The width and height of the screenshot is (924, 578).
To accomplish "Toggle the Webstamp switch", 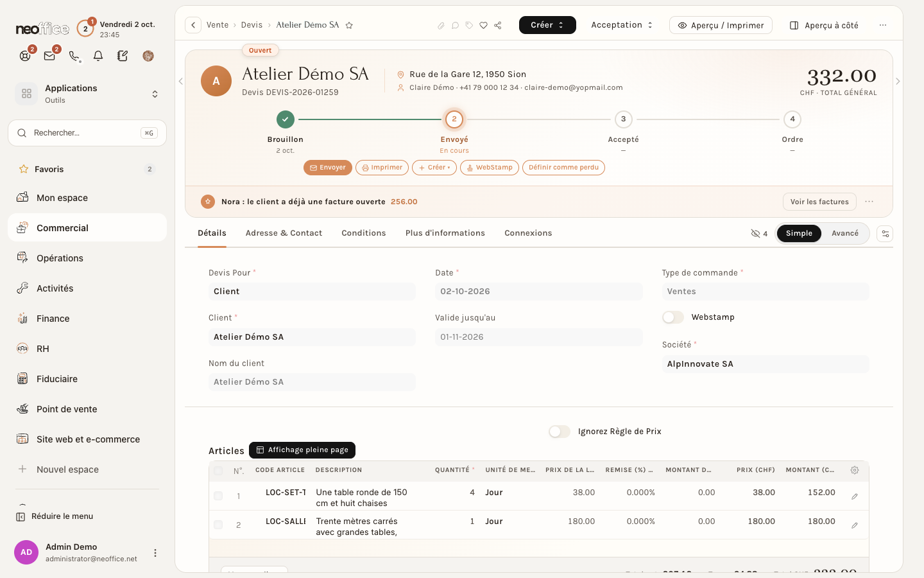I will [x=673, y=317].
